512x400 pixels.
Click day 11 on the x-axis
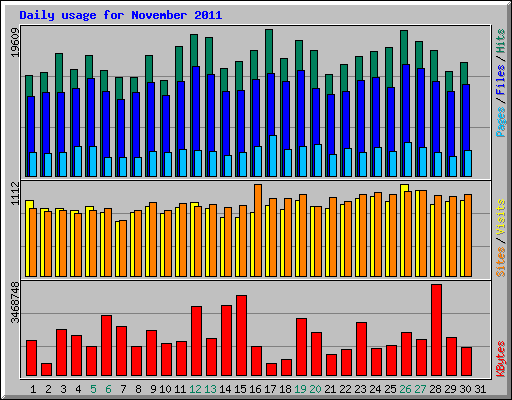point(180,389)
